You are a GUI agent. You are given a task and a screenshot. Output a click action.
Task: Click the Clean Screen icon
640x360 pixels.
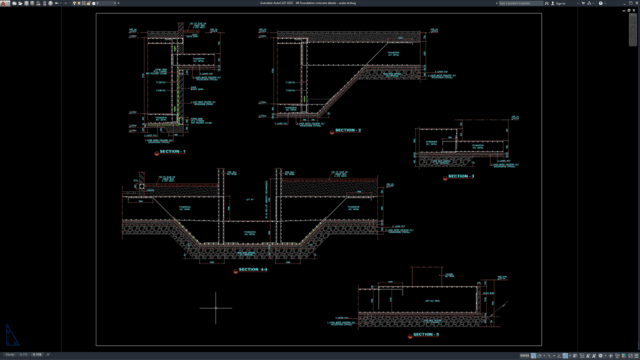(x=631, y=356)
